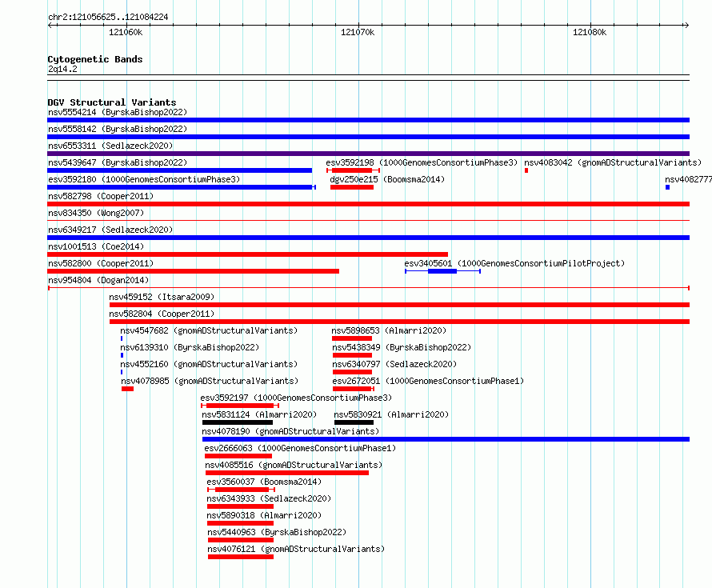Select the small red nsv4078985 bar
This screenshot has width=712, height=588.
[x=127, y=389]
